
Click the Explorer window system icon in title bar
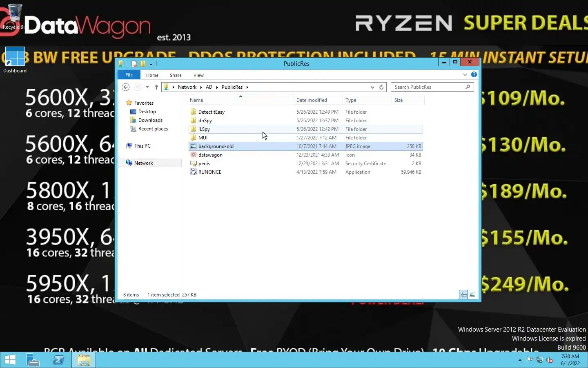(121, 63)
